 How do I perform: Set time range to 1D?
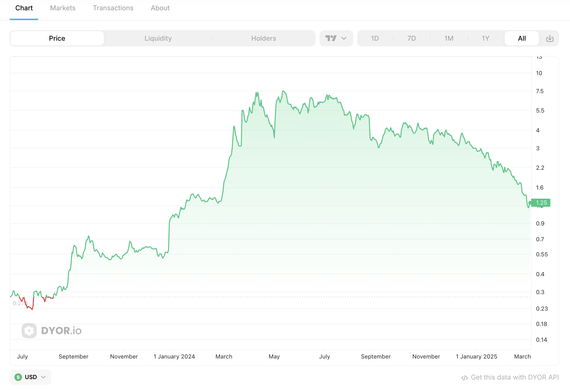pos(375,38)
